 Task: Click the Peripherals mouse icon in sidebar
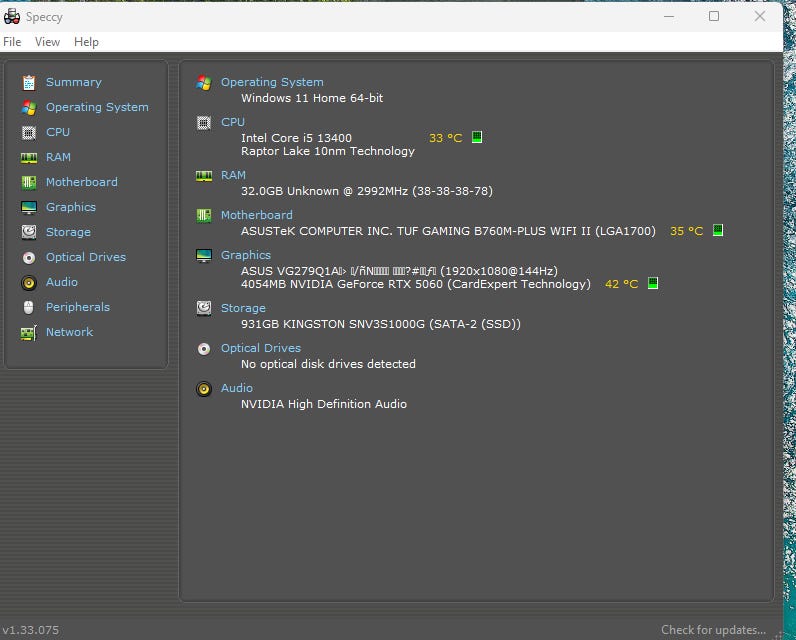point(29,308)
